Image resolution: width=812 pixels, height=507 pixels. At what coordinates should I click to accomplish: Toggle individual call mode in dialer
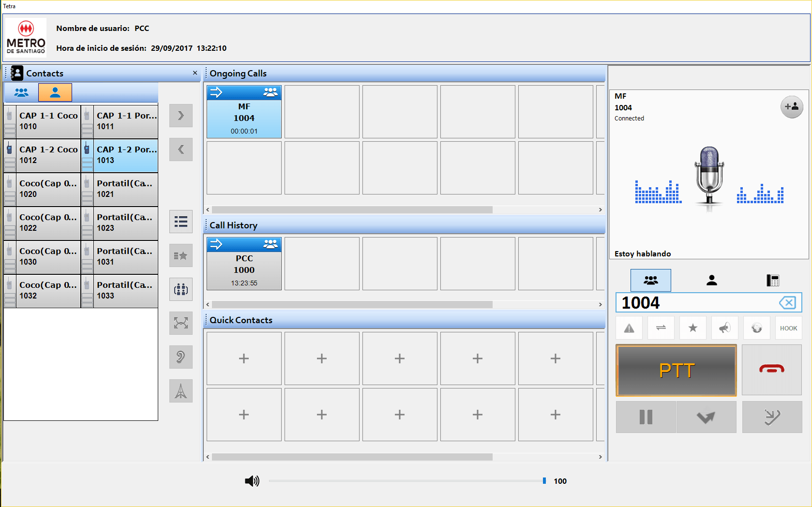click(711, 280)
